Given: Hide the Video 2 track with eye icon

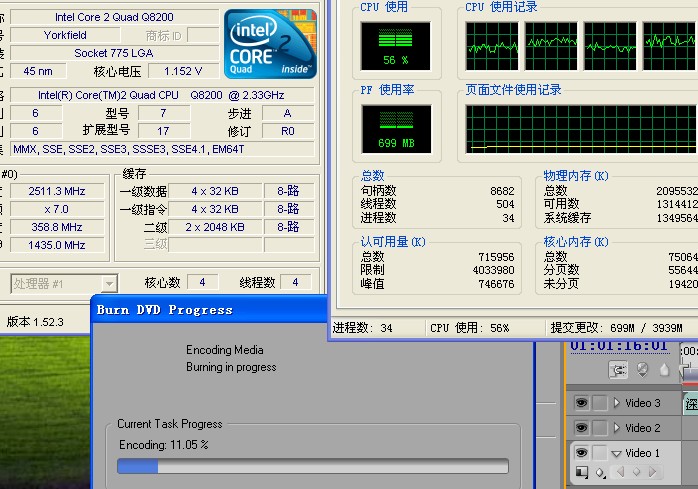Looking at the screenshot, I should point(581,428).
